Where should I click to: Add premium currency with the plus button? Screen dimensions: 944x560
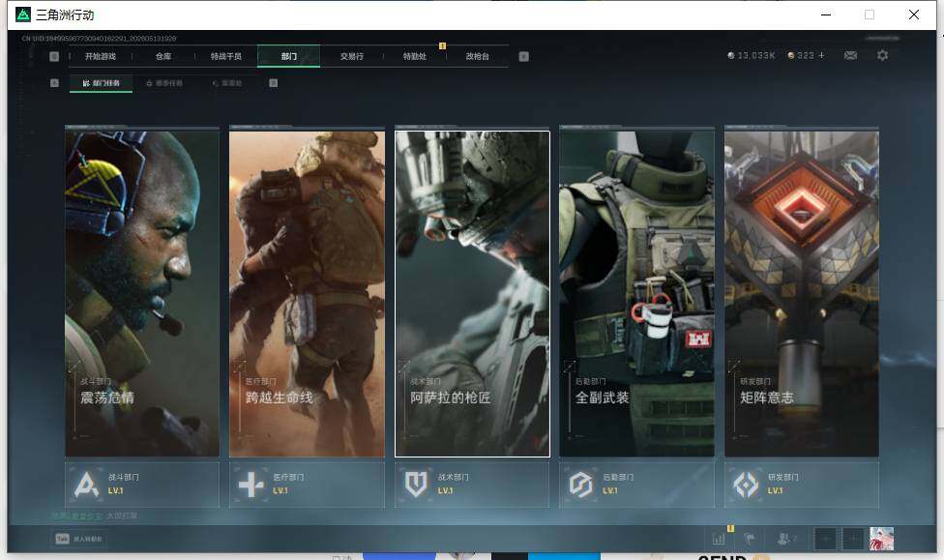point(821,55)
